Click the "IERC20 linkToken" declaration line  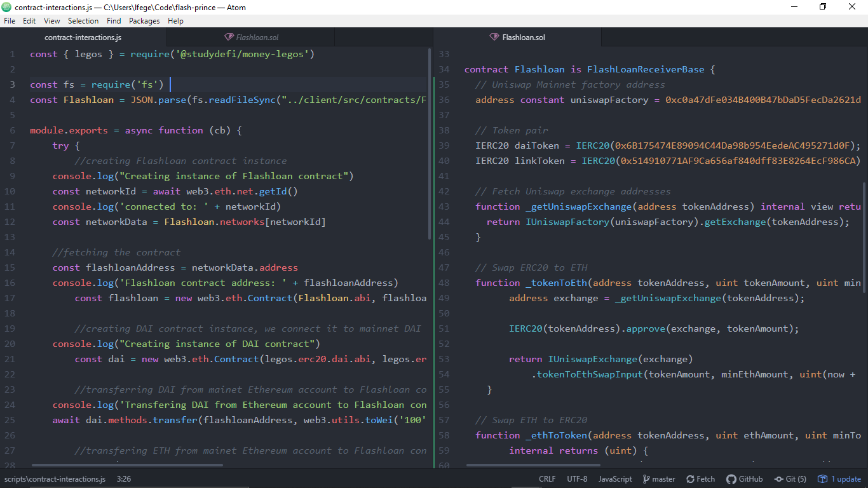pyautogui.click(x=668, y=161)
